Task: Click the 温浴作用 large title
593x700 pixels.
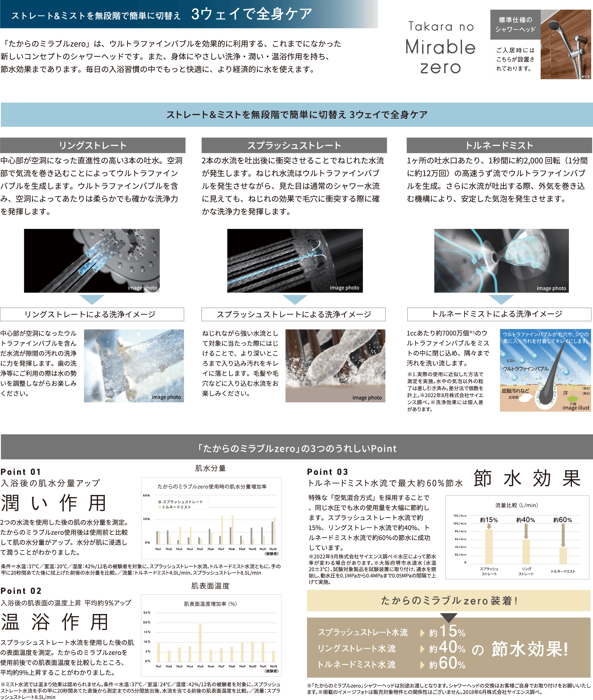Action: 54,622
